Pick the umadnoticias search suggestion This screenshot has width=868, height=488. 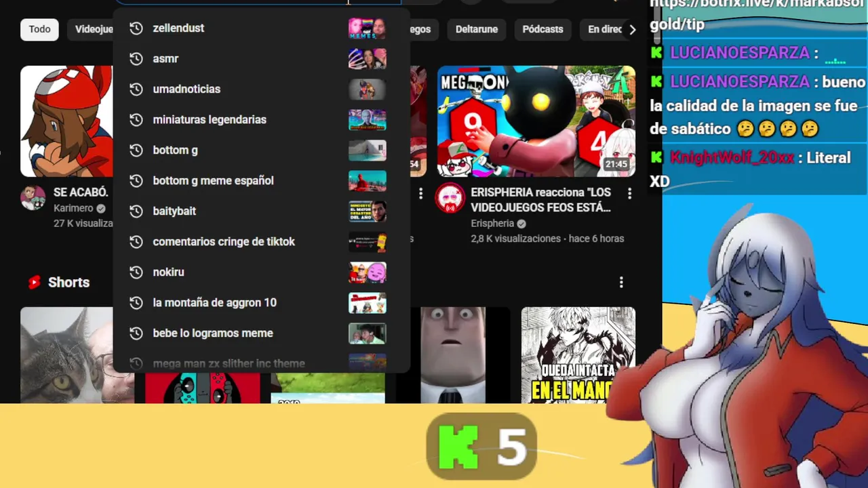coord(261,89)
